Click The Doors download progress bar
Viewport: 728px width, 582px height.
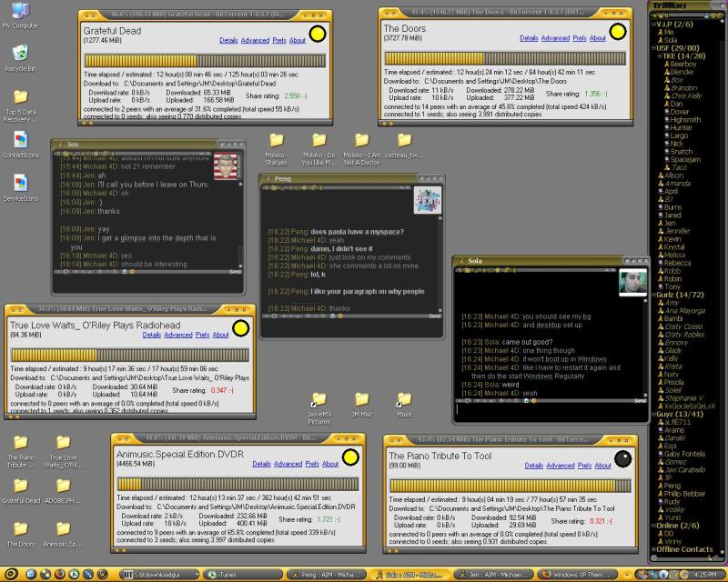505,58
